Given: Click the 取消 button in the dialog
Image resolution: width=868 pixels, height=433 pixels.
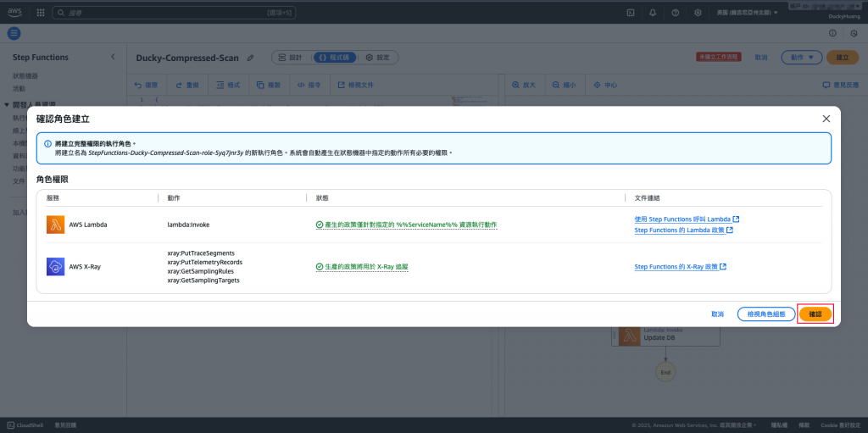Looking at the screenshot, I should point(717,314).
